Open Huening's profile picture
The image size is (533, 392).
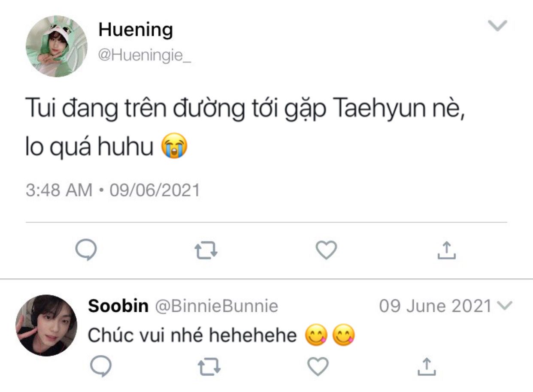tap(56, 46)
